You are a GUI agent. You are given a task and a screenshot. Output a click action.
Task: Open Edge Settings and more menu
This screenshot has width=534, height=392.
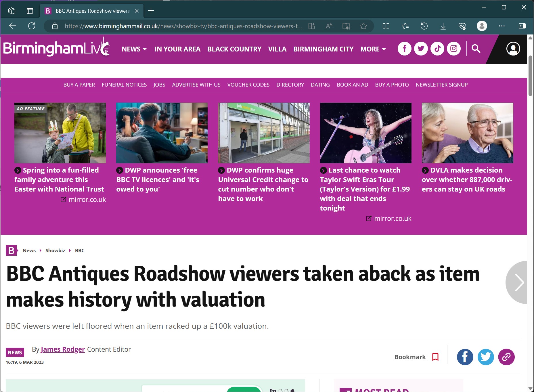click(502, 26)
